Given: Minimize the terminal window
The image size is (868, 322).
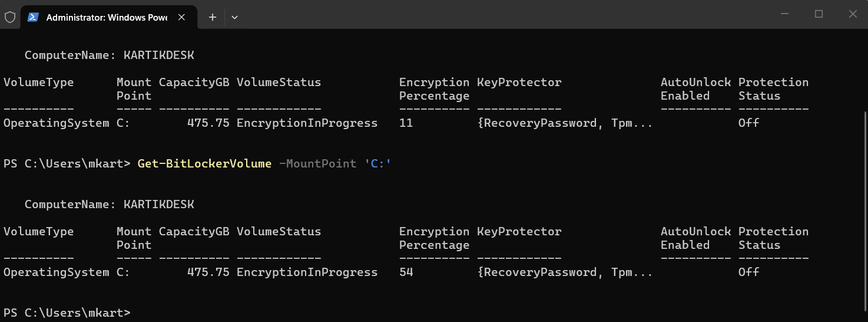Looking at the screenshot, I should click(785, 14).
